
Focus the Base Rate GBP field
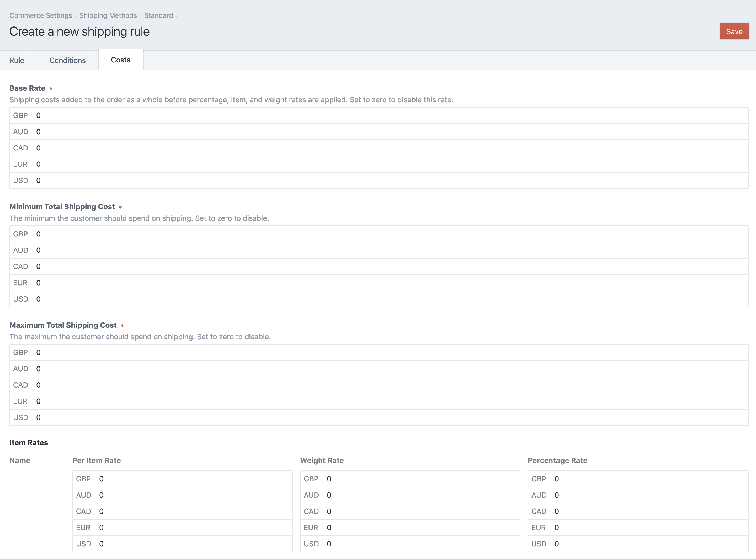tap(389, 115)
